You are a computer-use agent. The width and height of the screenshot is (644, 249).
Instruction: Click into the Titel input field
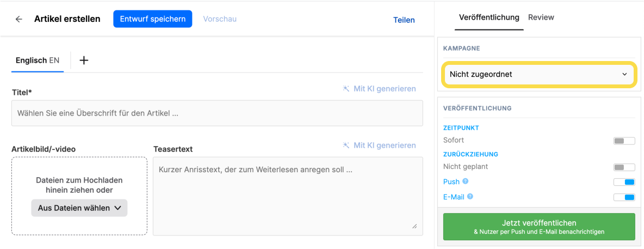click(x=217, y=113)
